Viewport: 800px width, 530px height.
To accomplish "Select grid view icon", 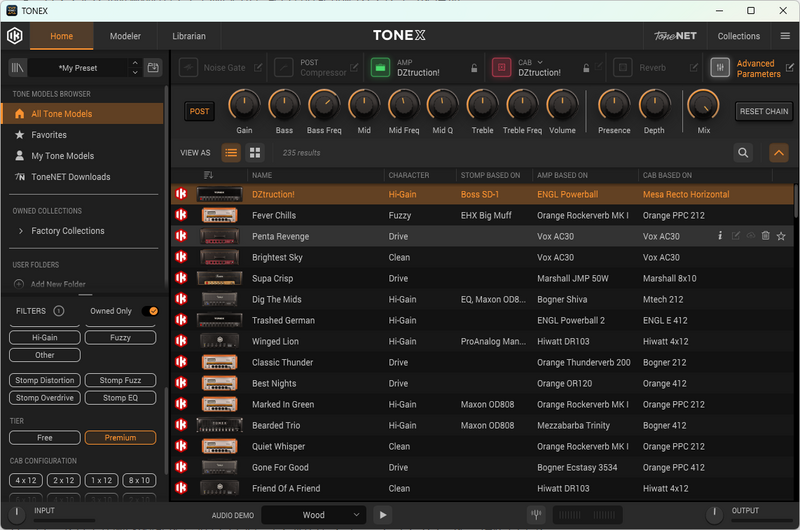I will click(255, 153).
